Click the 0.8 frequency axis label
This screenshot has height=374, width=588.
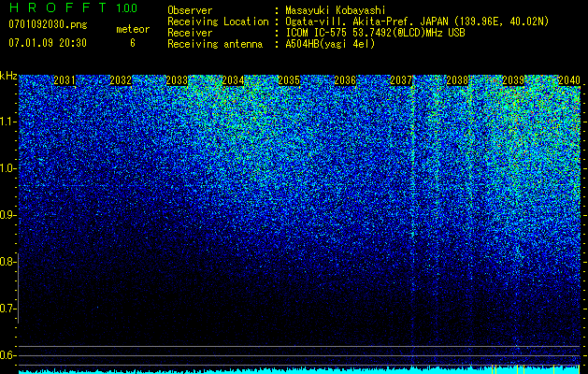tap(7, 262)
